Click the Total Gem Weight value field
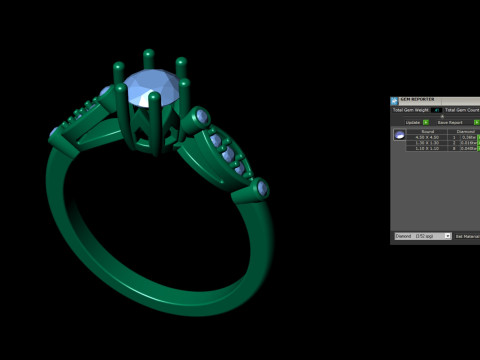480x360 pixels. coord(437,110)
